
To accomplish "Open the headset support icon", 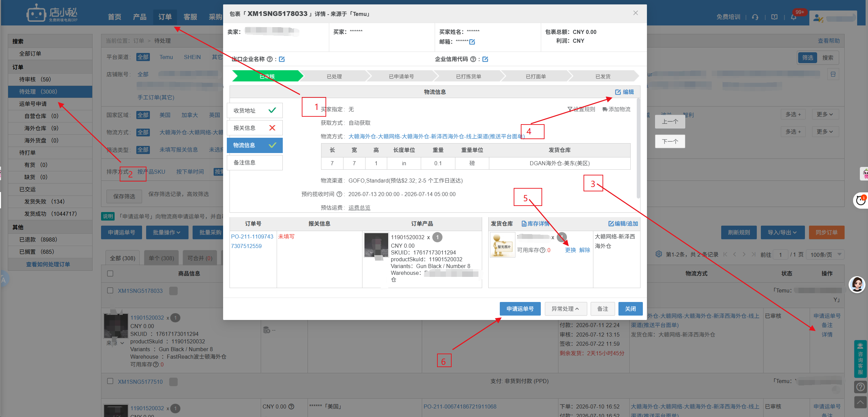I will tap(755, 17).
